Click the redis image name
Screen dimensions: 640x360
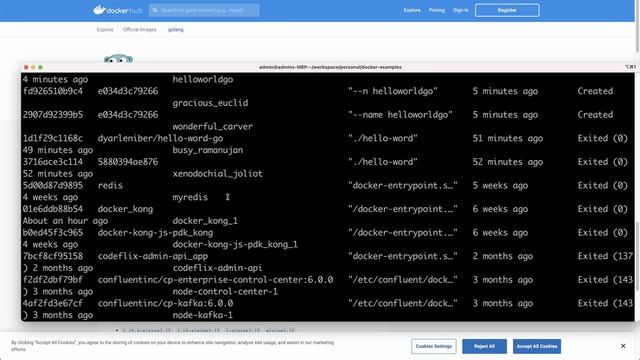110,185
